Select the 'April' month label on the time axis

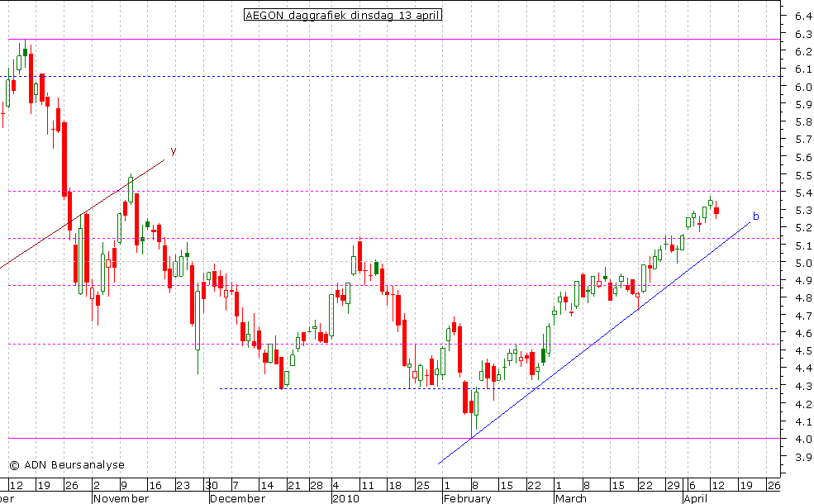(695, 498)
